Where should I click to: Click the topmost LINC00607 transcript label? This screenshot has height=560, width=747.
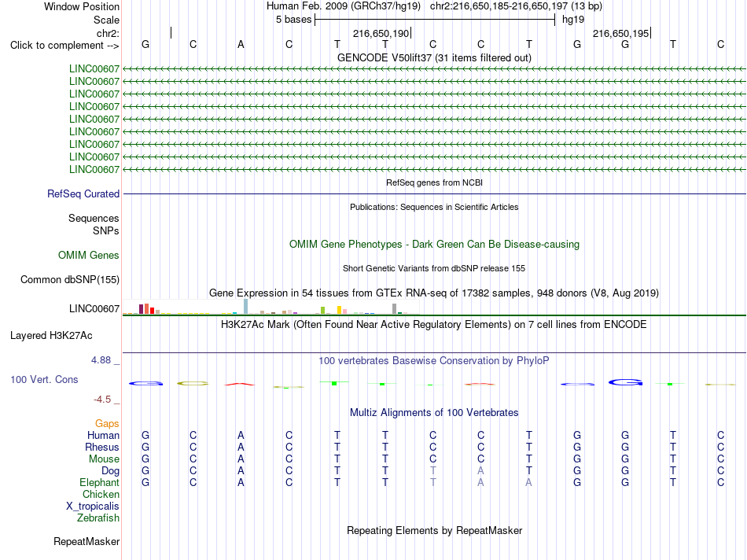pos(94,68)
